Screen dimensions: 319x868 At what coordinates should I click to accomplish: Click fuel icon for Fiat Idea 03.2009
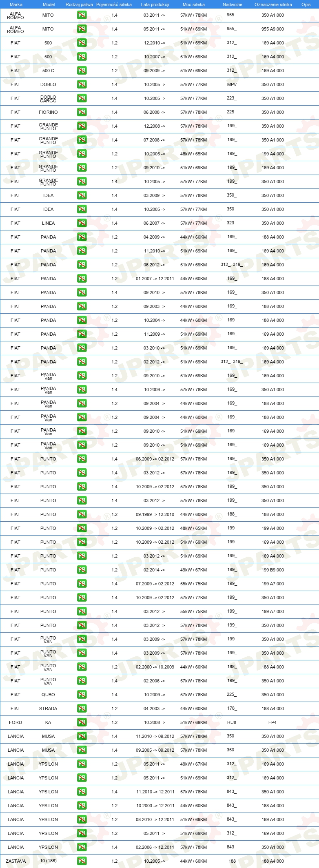point(82,195)
